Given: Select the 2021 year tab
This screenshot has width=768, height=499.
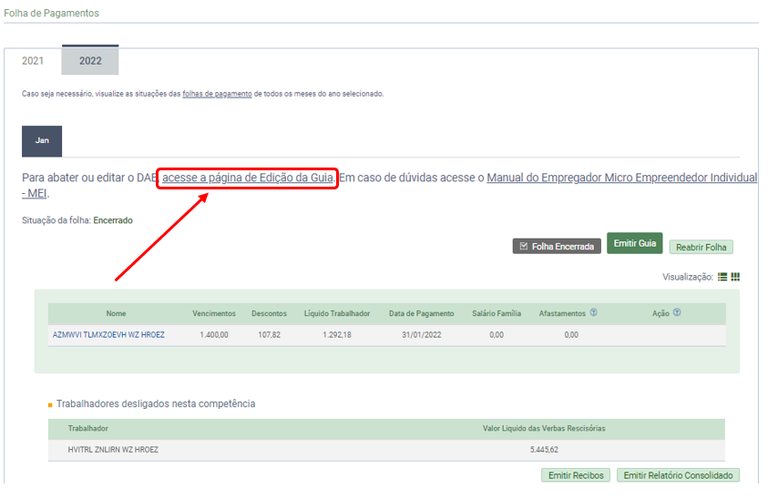Looking at the screenshot, I should (x=33, y=61).
